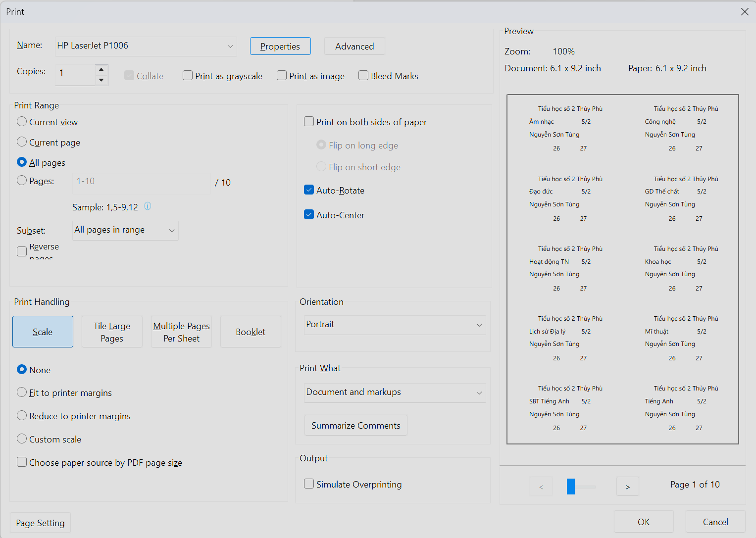
Task: Click the 'Âm nhạc' label in preview
Action: pos(541,122)
